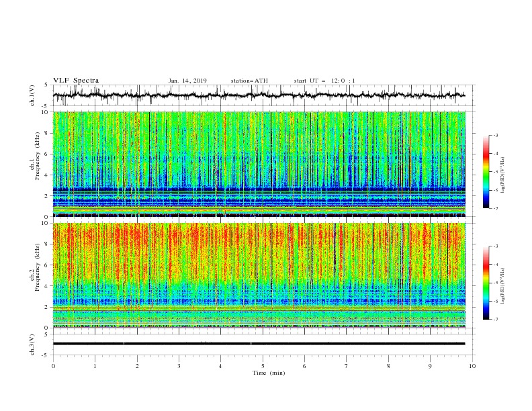Image resolution: width=532 pixels, height=411 pixels.
Task: Click the lower color bar 'log(PSD)(V²/Hz)' label
Action: tap(502, 285)
